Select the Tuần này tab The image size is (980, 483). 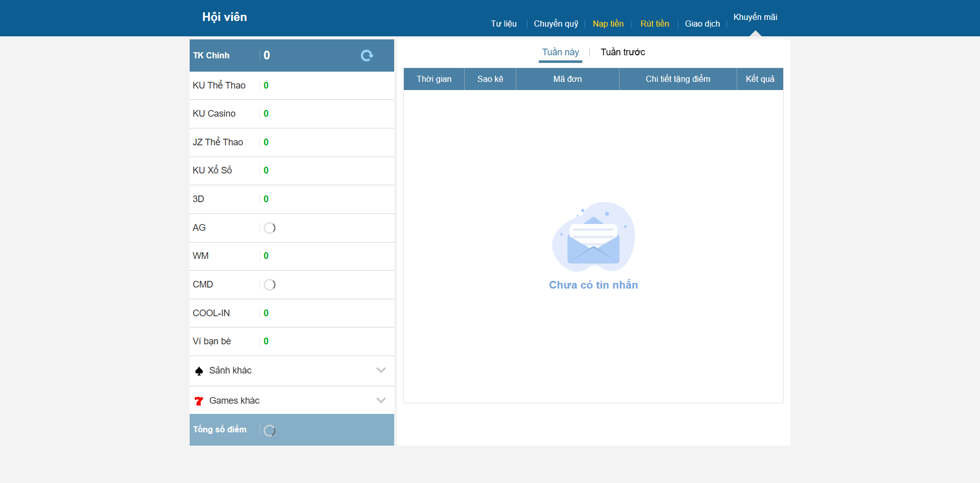pyautogui.click(x=560, y=52)
